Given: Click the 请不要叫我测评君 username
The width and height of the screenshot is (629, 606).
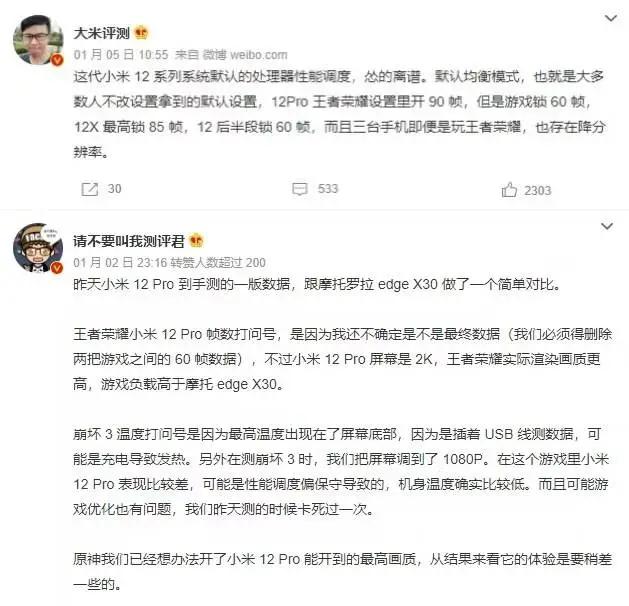Looking at the screenshot, I should (x=129, y=241).
